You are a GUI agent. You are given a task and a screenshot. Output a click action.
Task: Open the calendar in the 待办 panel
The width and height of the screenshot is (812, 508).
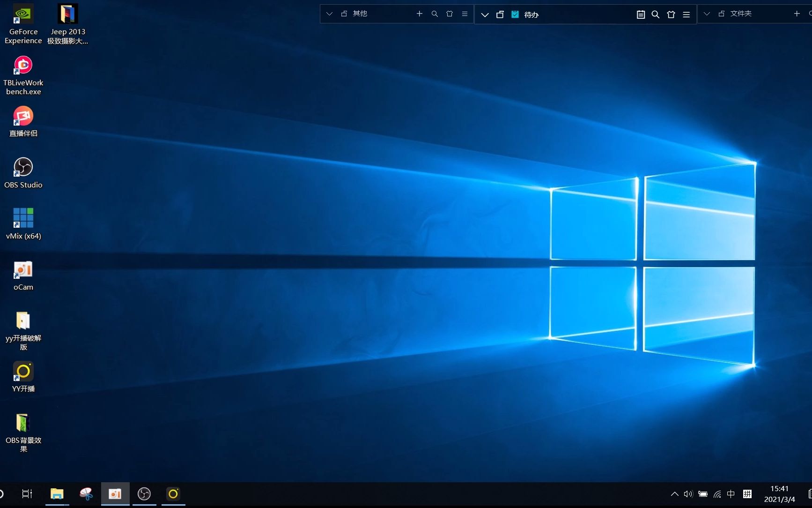[x=641, y=15]
